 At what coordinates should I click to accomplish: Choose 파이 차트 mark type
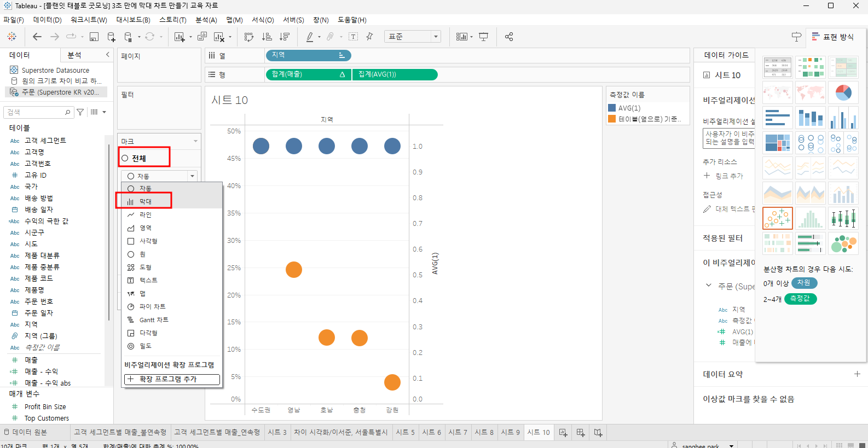click(x=171, y=306)
